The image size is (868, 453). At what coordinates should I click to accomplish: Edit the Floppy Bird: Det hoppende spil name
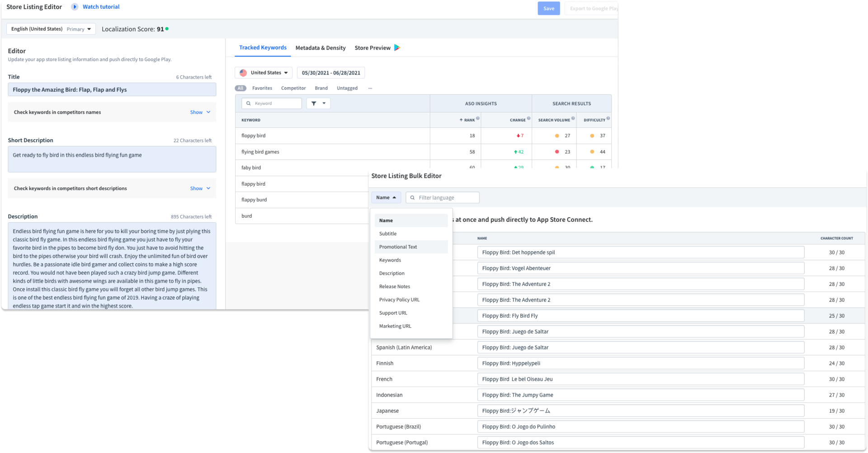(641, 252)
